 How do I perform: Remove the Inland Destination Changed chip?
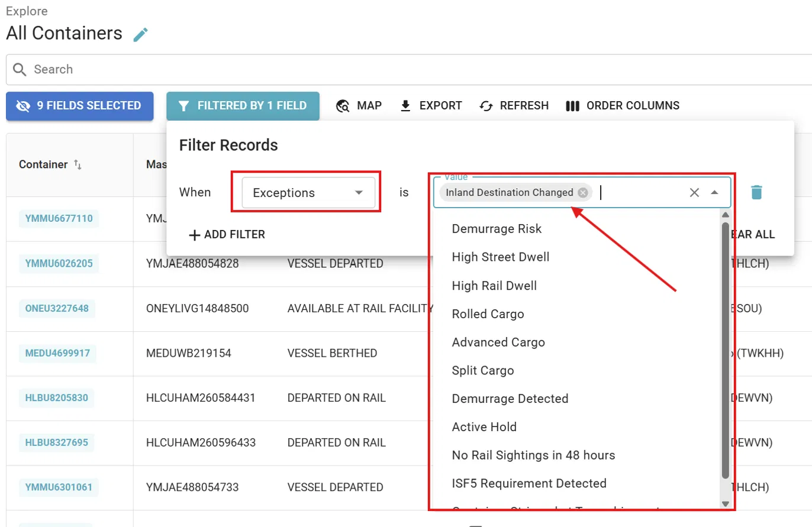click(x=583, y=192)
